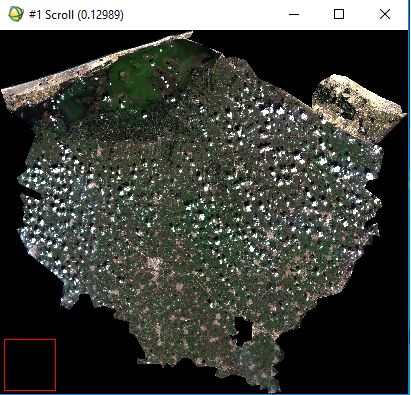This screenshot has width=411, height=395.
Task: Maximize the #1 Scroll window
Action: [x=339, y=14]
